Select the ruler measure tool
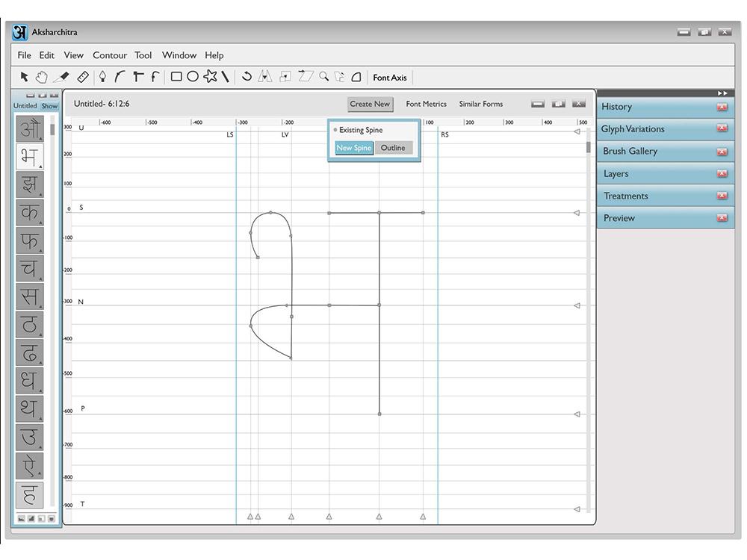 [83, 77]
